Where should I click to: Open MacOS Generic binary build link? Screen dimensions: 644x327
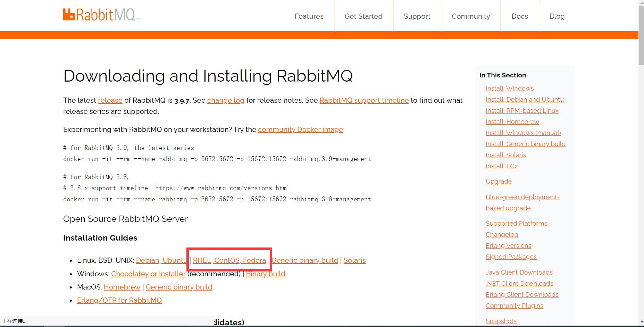click(x=179, y=287)
